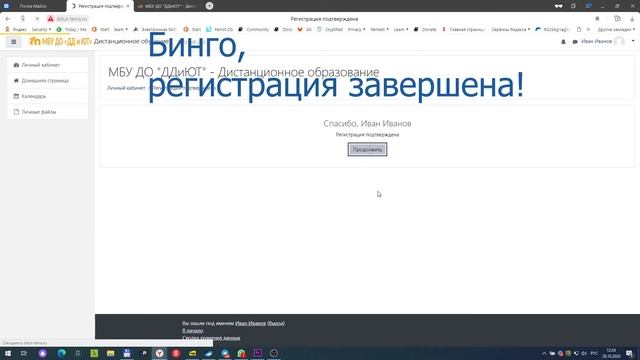Image resolution: width=640 pixels, height=360 pixels.
Task: Click the Выход logout link in footer
Action: [x=276, y=323]
